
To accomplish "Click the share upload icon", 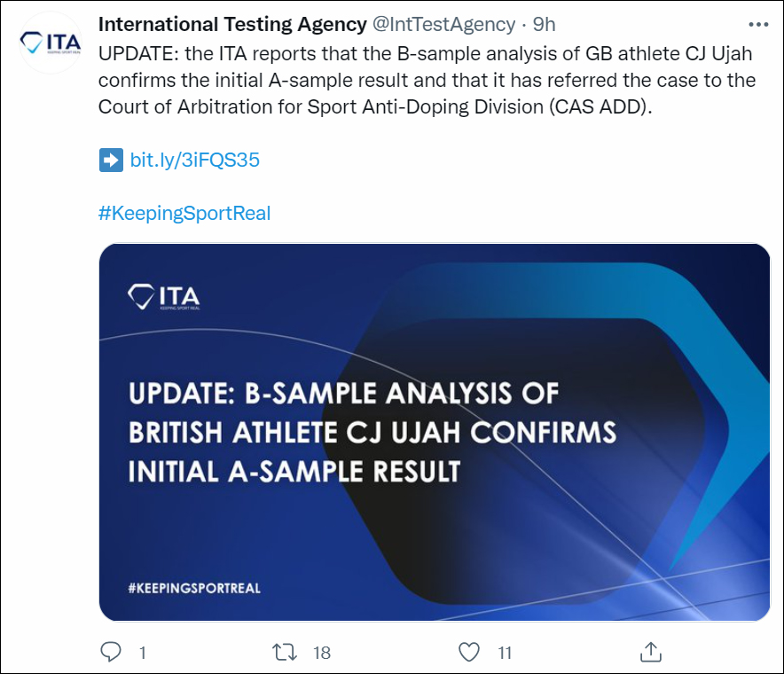I will (x=650, y=652).
